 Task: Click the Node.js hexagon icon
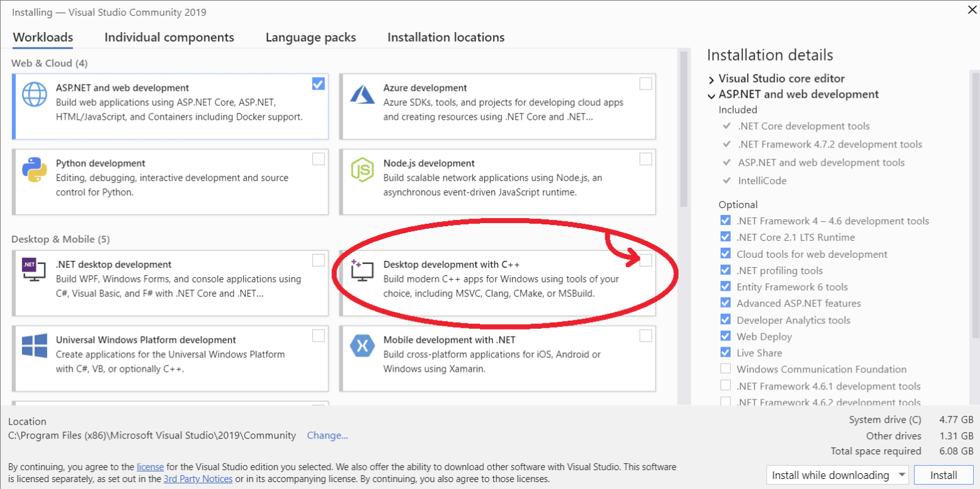pos(362,170)
